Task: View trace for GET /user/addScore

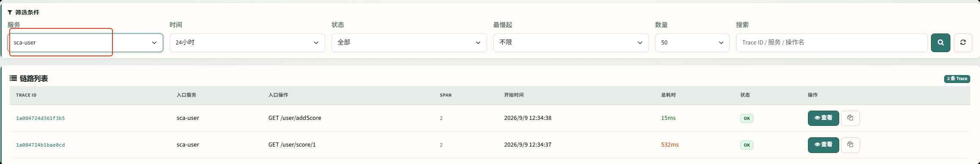Action: pos(823,118)
